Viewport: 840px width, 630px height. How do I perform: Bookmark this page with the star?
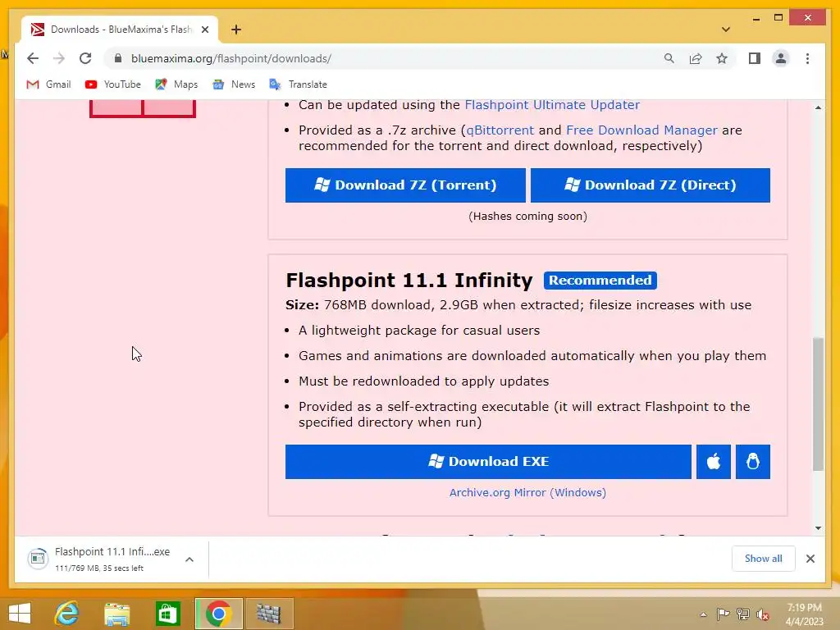[722, 58]
